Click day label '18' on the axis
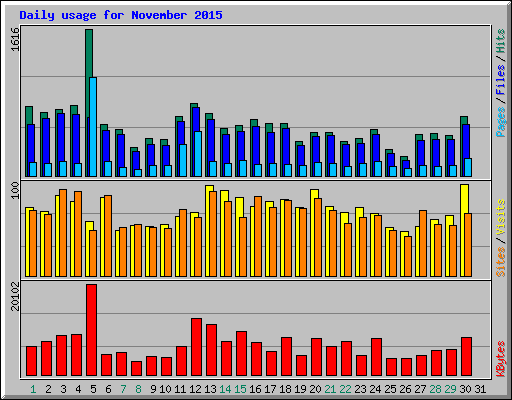This screenshot has width=512, height=400. [x=285, y=389]
